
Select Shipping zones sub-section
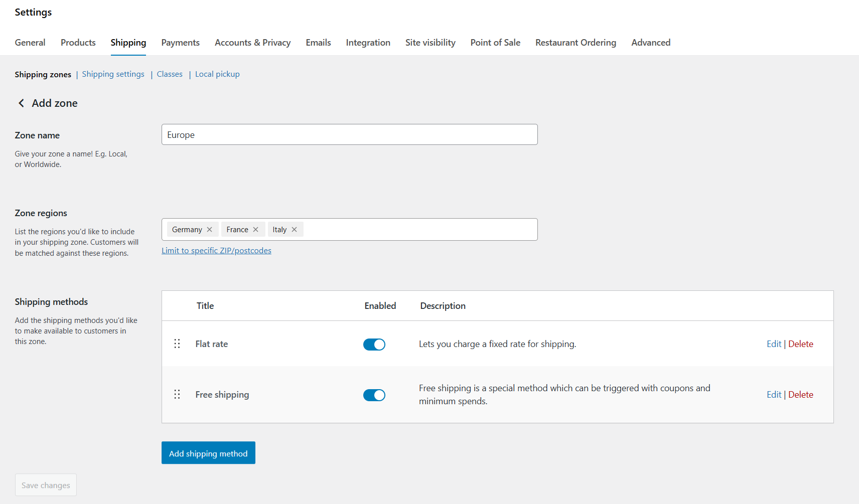(43, 74)
